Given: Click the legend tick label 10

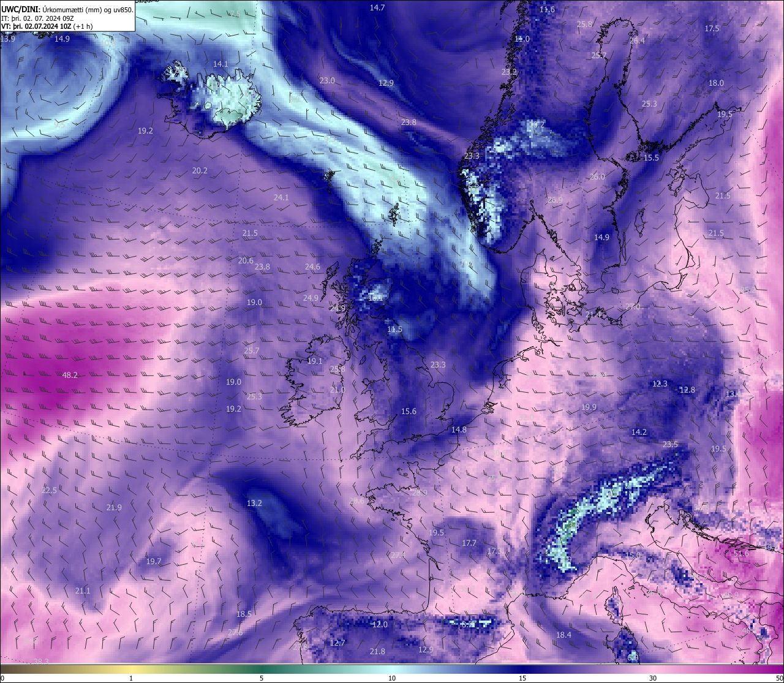Looking at the screenshot, I should [392, 678].
